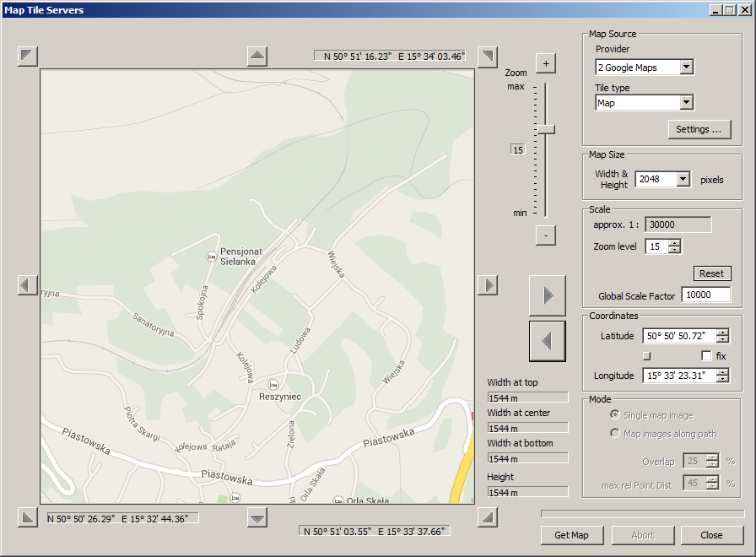Pan map toward bottom-left corner arrow

pos(28,516)
